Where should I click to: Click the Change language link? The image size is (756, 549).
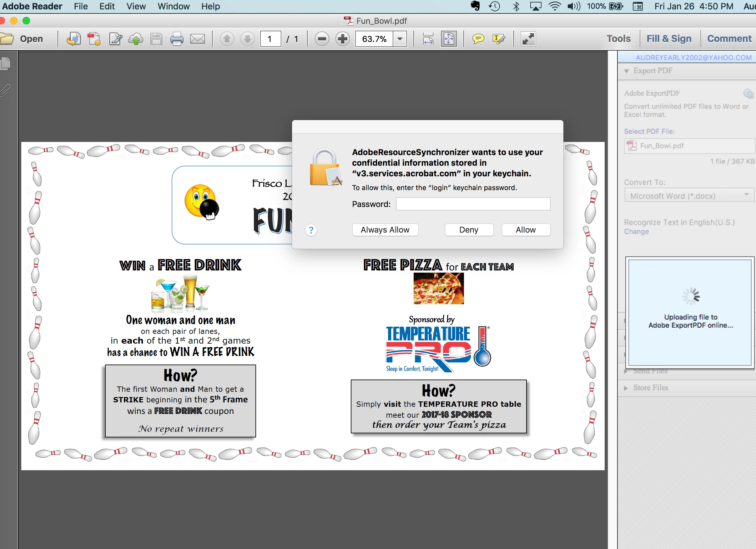click(x=636, y=231)
